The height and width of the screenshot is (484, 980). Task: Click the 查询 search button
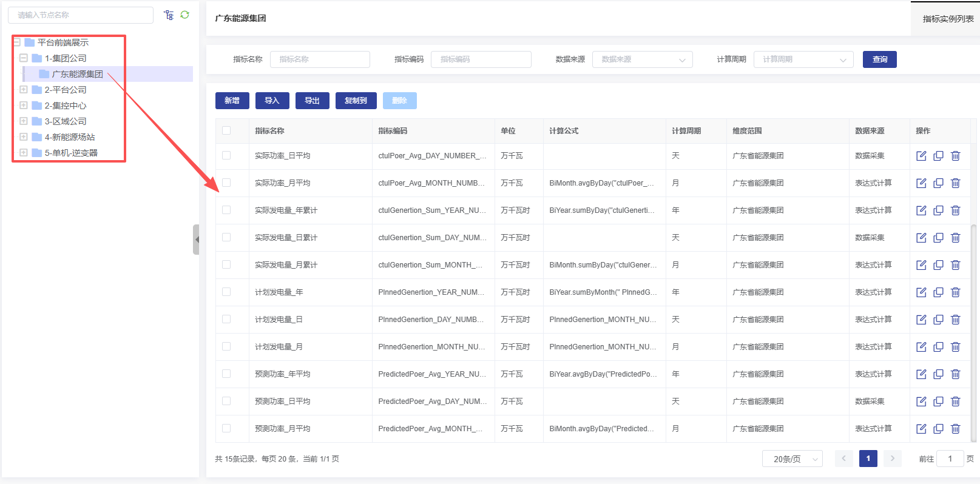879,59
